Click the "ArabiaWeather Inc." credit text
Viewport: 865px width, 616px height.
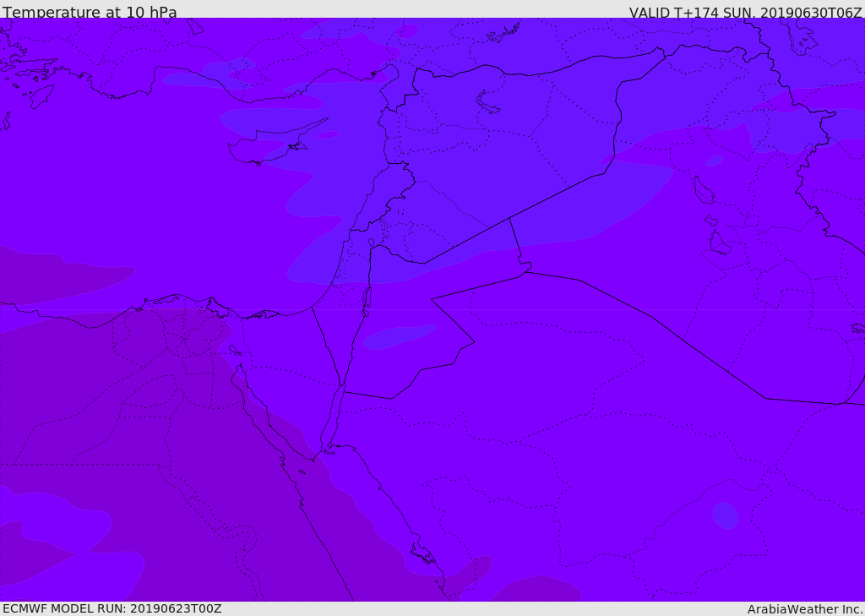[x=805, y=609]
